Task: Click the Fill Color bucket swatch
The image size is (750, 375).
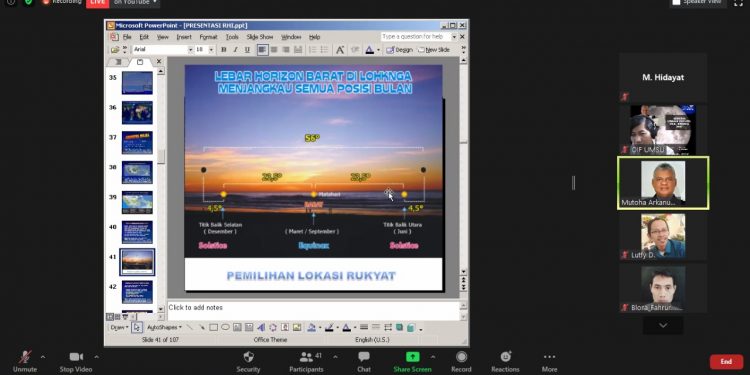Action: tap(311, 327)
